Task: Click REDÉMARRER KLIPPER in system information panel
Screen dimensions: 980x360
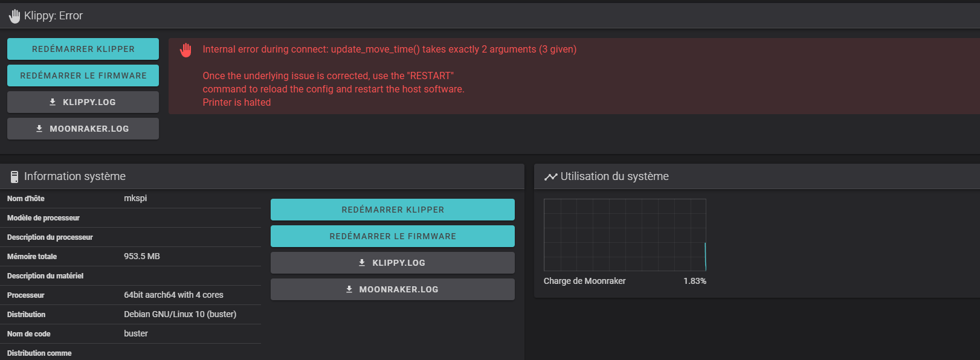Action: (x=393, y=210)
